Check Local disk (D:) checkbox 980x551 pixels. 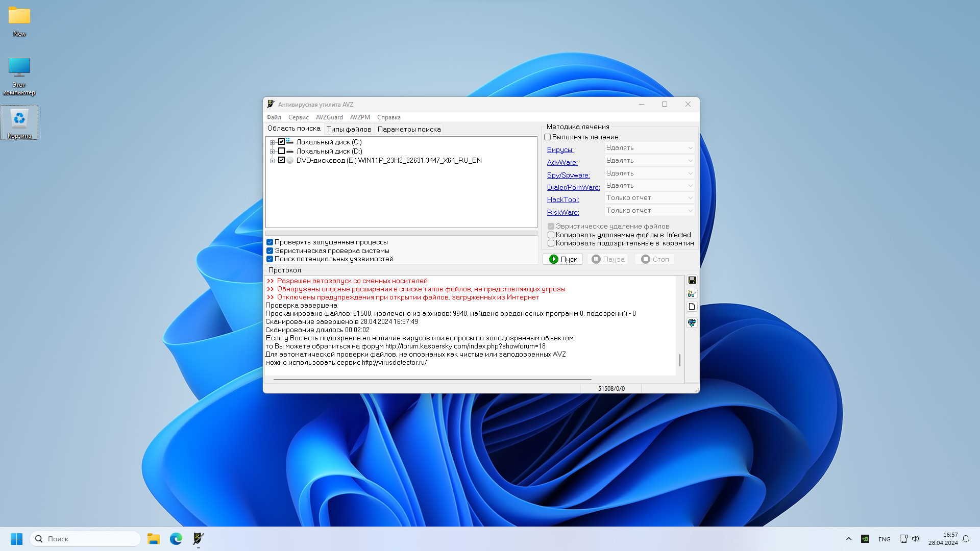click(281, 151)
